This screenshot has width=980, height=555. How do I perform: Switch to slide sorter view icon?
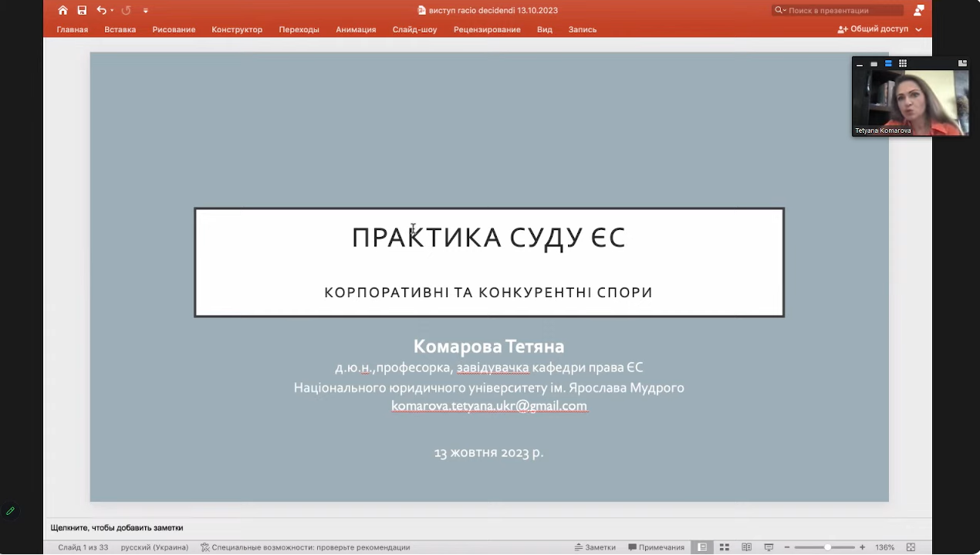click(725, 547)
